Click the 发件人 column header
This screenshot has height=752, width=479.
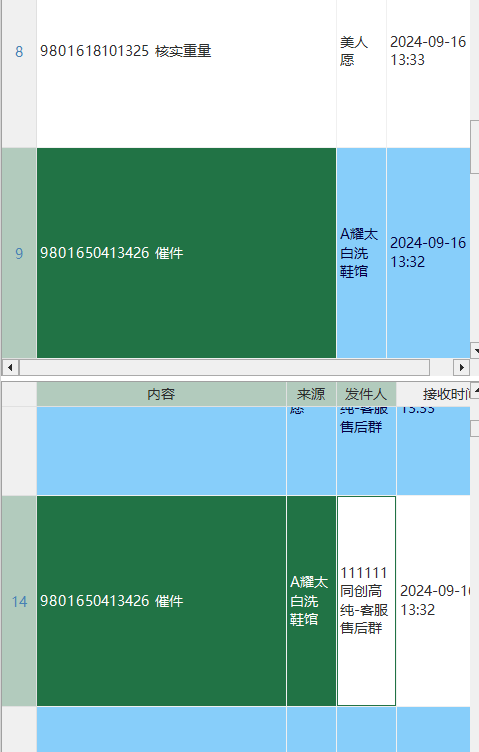coord(366,394)
